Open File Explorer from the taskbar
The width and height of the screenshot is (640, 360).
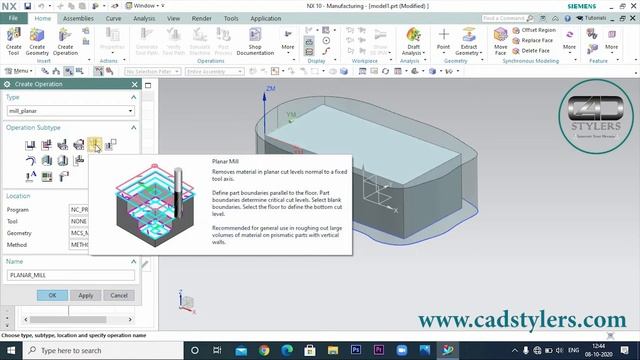(x=333, y=351)
